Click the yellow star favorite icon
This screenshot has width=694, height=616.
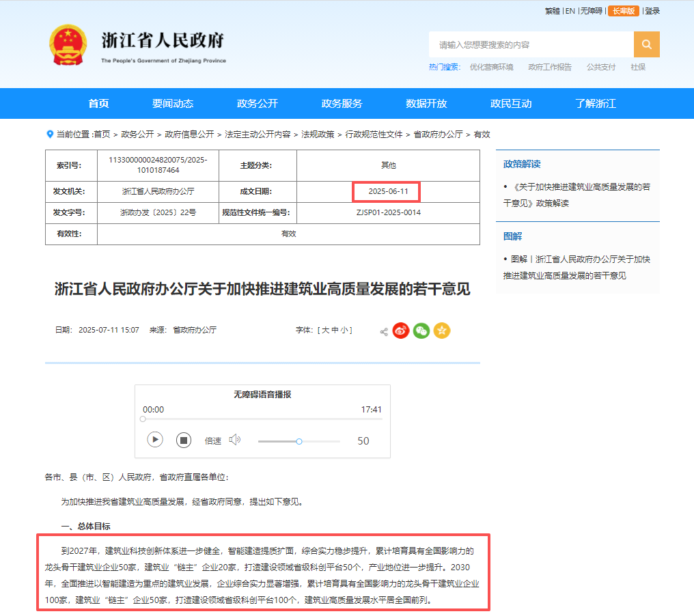pyautogui.click(x=442, y=331)
